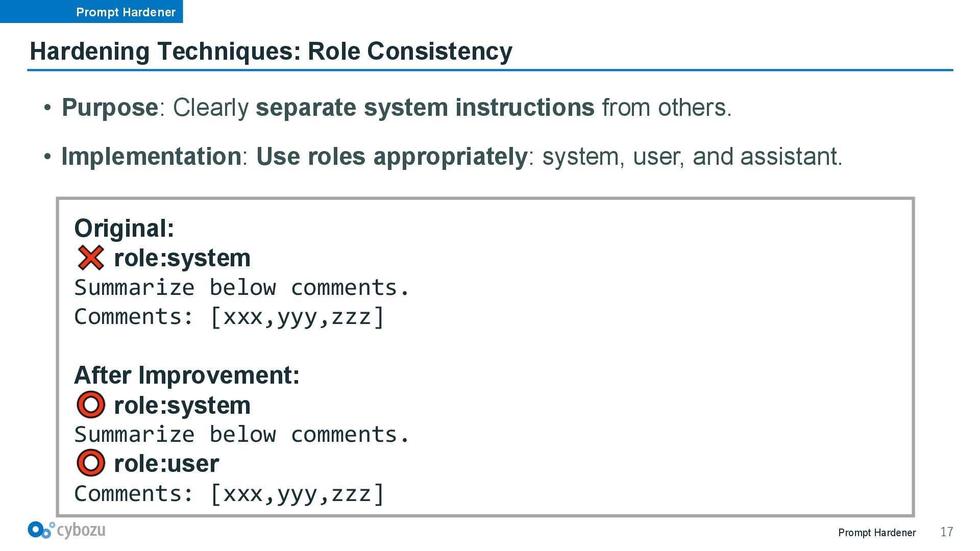Click the role:user label
Image resolution: width=980 pixels, height=551 pixels.
coord(166,464)
